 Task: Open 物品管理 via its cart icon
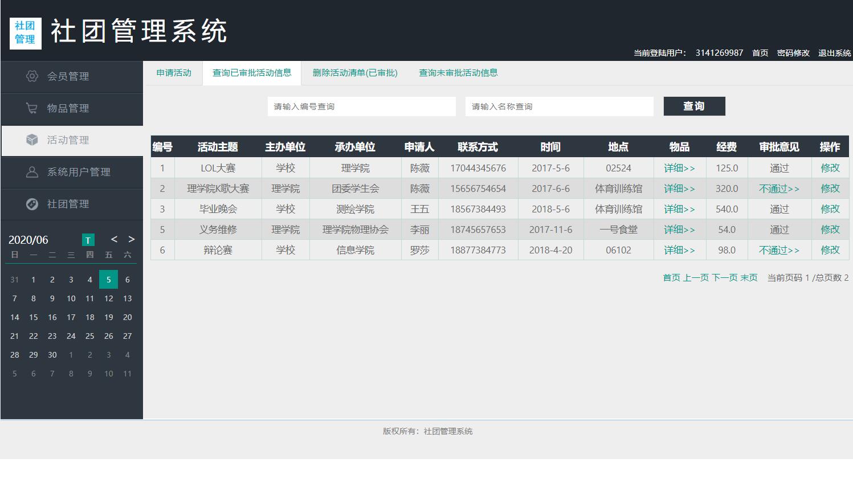[x=32, y=108]
